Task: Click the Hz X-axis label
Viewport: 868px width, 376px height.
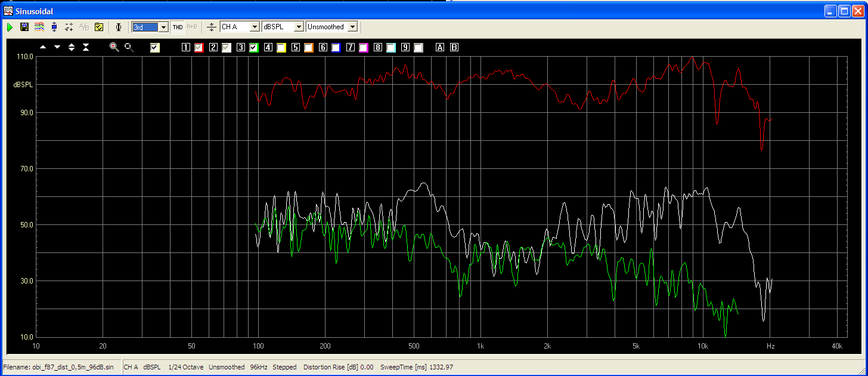Action: point(770,346)
